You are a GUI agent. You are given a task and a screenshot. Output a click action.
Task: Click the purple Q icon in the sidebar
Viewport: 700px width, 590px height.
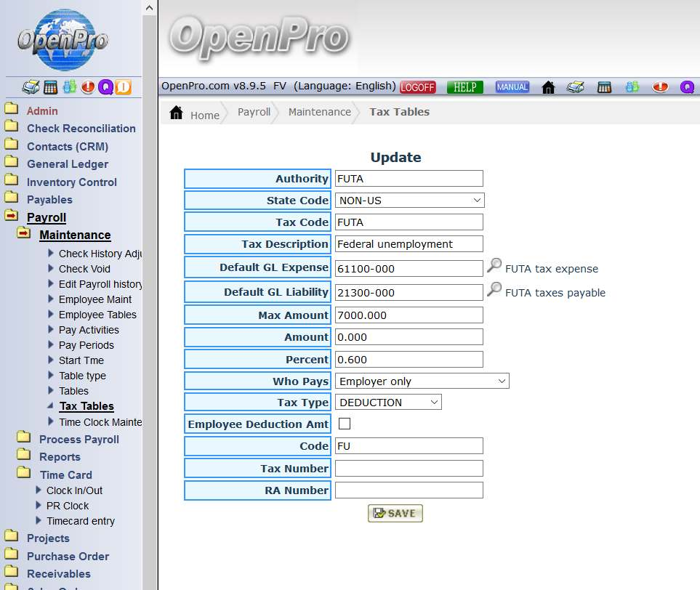pyautogui.click(x=106, y=87)
